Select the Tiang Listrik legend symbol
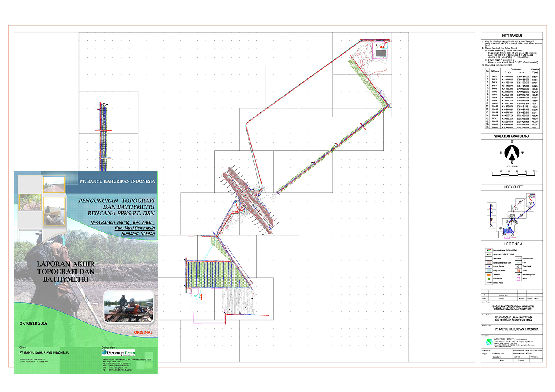Viewport: 555px width, 392px height. [x=518, y=267]
